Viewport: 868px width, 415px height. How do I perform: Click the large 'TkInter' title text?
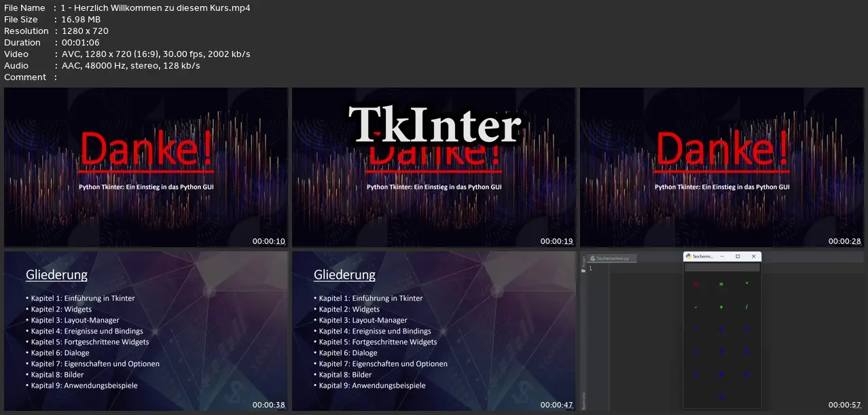435,126
